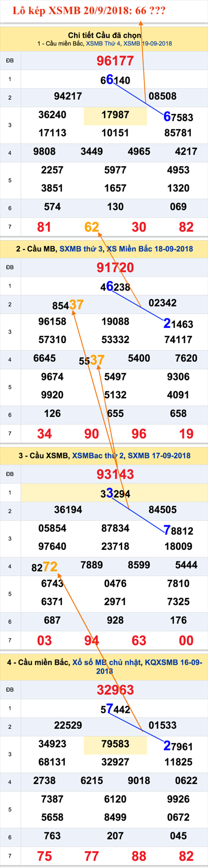Select fourth prize number 9808
Viewport: 208px width, 868px height.
point(45,152)
